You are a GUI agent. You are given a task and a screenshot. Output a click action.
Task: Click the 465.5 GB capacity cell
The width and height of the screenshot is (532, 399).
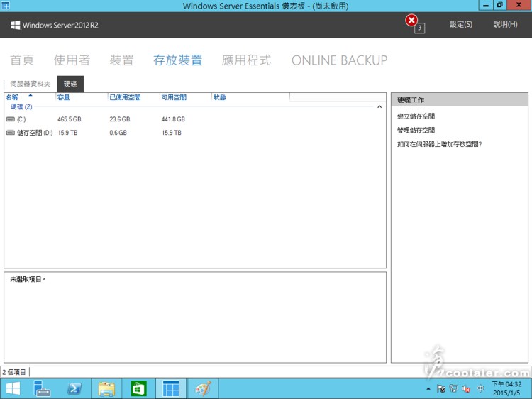[70, 119]
